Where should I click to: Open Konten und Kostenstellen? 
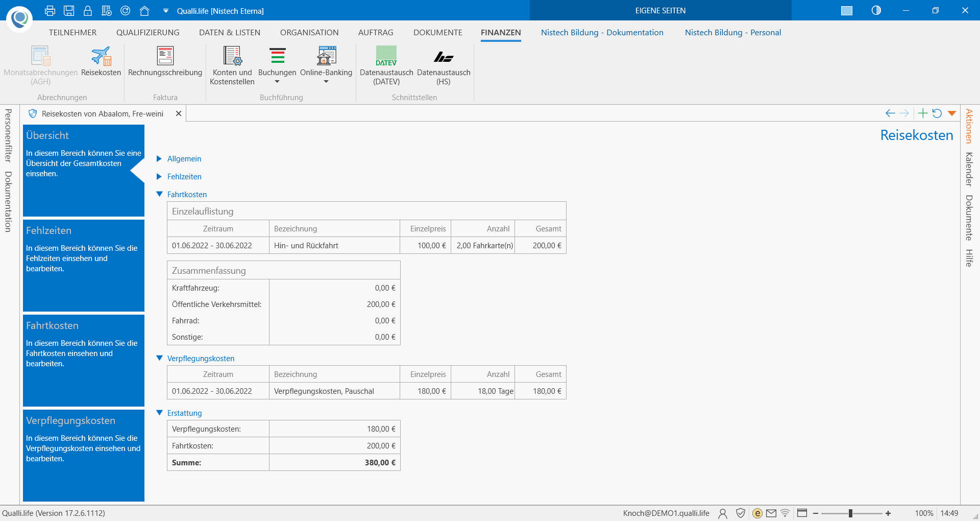click(x=232, y=65)
